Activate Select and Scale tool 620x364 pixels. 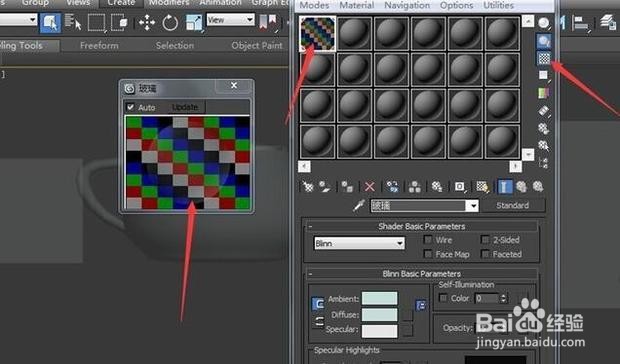(194, 23)
